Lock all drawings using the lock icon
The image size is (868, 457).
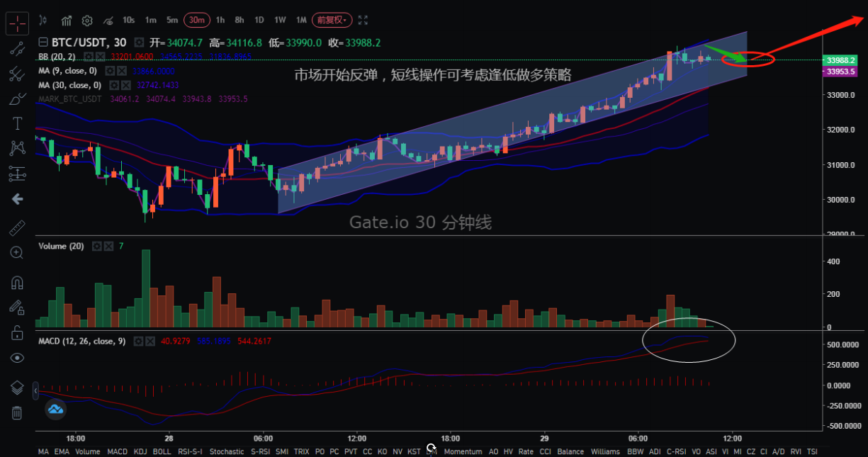point(17,332)
